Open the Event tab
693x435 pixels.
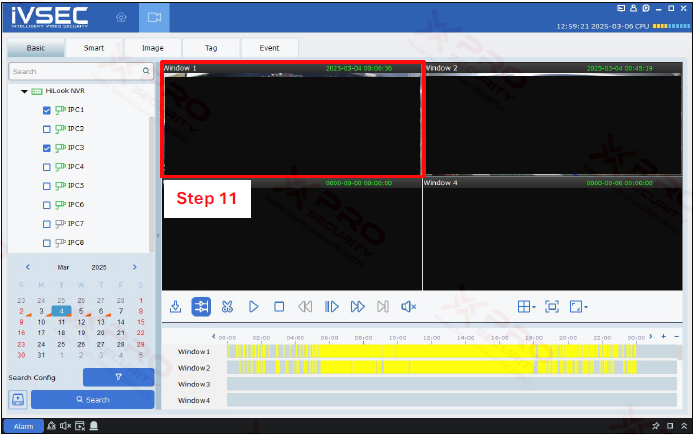269,48
